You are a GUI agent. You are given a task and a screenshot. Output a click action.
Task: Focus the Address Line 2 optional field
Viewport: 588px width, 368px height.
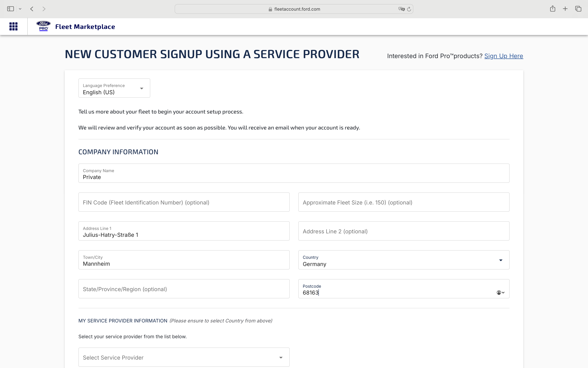click(404, 231)
